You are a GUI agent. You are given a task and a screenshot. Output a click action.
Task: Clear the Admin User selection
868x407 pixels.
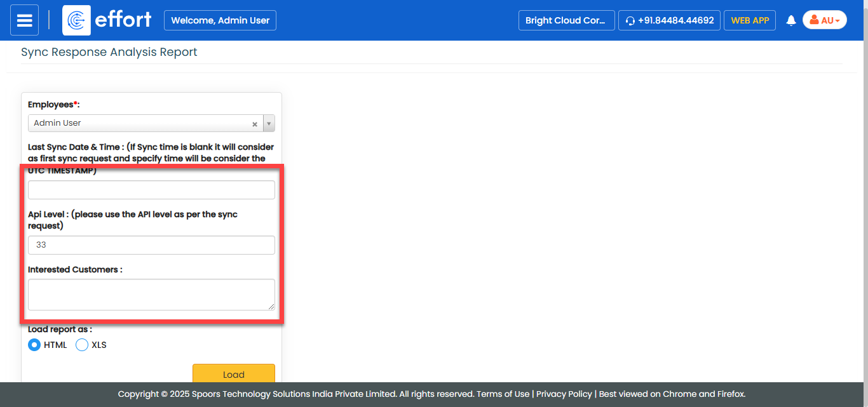tap(255, 124)
